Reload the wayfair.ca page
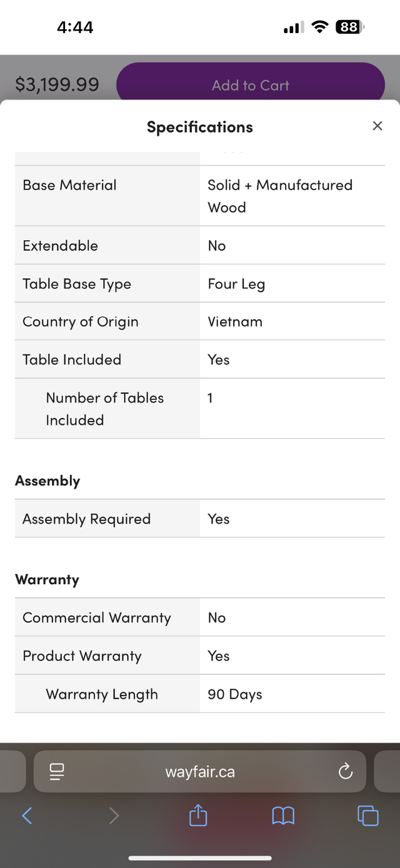 [346, 772]
